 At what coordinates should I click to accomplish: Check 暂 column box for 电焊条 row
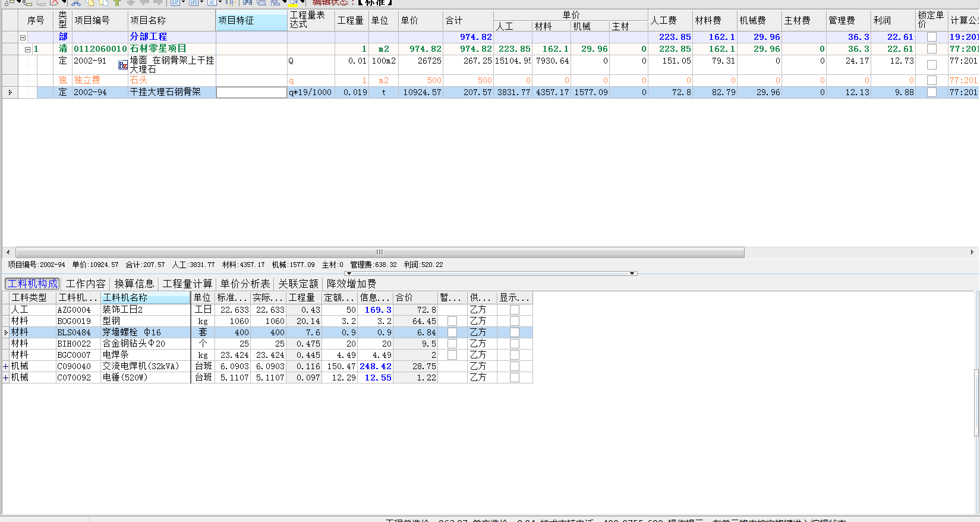click(452, 355)
